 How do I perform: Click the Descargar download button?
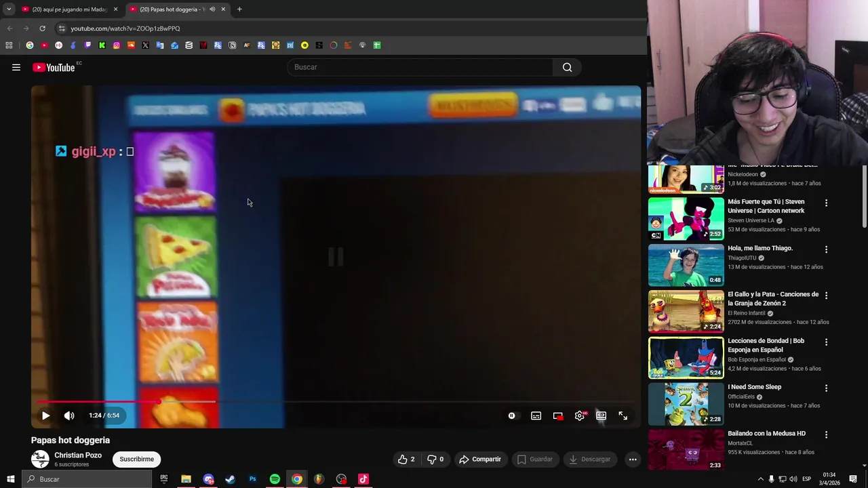589,459
